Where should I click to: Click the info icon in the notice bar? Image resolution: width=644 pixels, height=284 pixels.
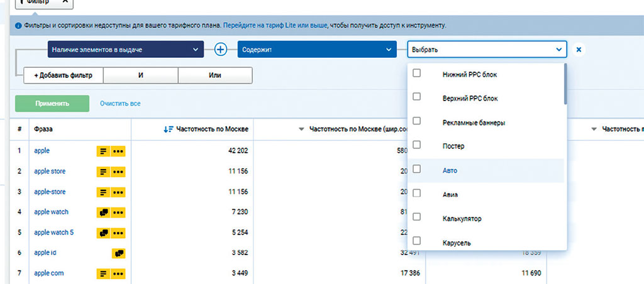(x=18, y=25)
